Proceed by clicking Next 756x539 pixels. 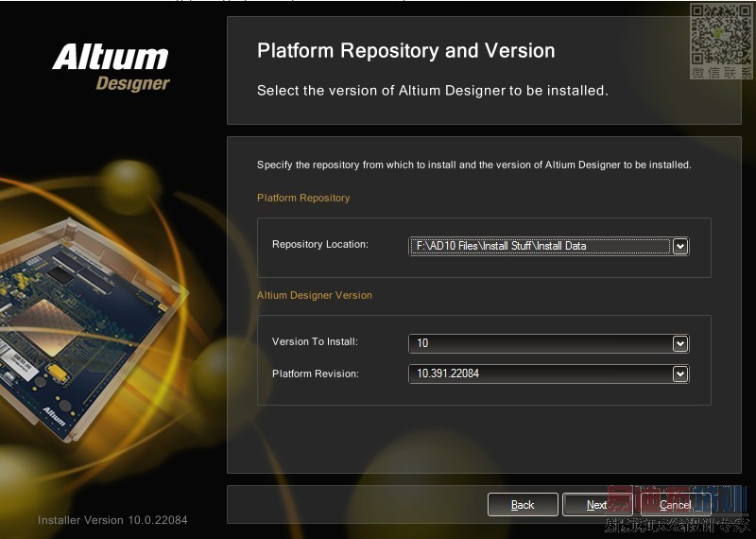tap(597, 505)
